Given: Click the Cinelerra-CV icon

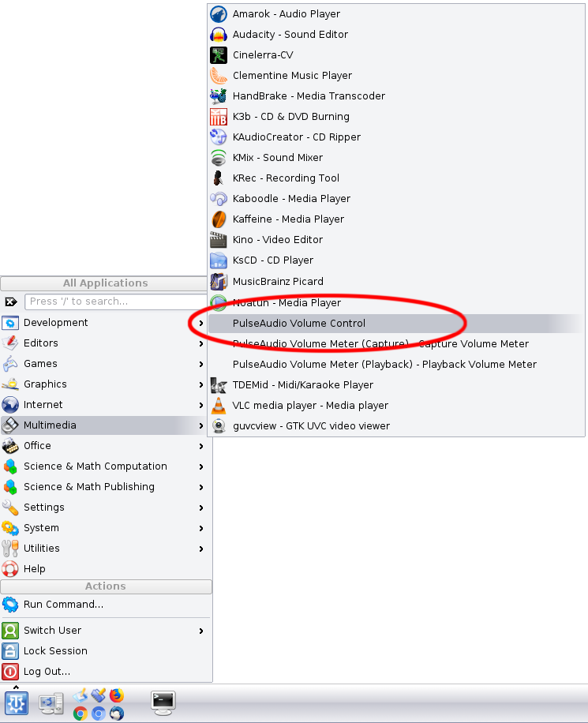Looking at the screenshot, I should 219,55.
